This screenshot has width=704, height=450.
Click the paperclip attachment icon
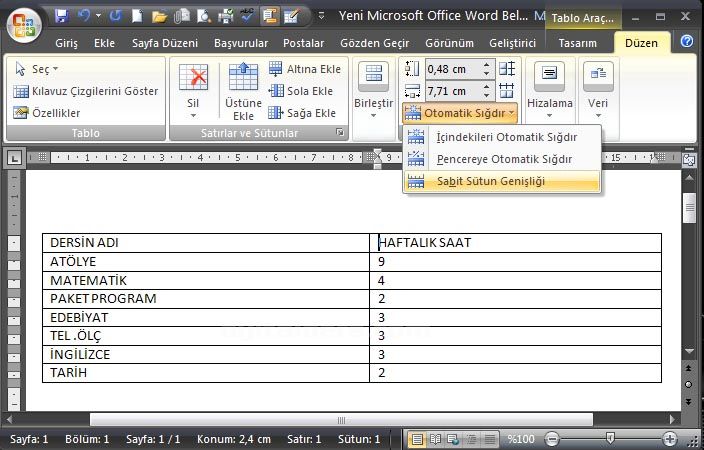(x=182, y=17)
